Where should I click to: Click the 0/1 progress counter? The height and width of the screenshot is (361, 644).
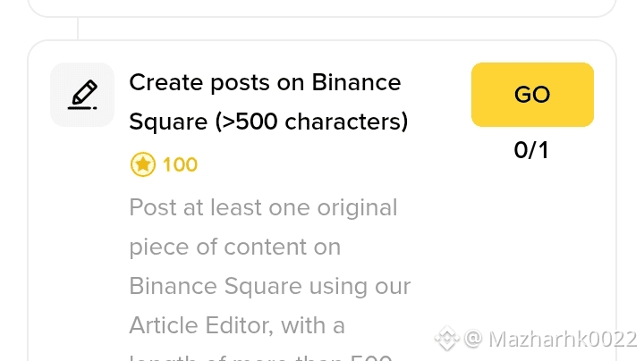pyautogui.click(x=531, y=150)
